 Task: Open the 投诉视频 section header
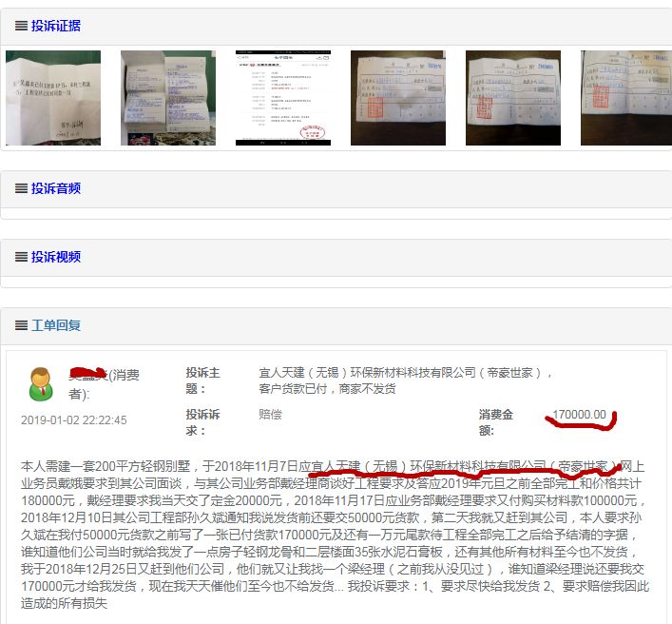pos(56,257)
